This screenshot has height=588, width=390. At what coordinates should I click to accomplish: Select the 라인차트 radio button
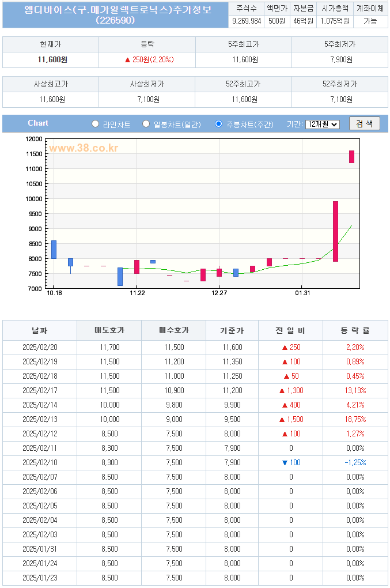[95, 124]
